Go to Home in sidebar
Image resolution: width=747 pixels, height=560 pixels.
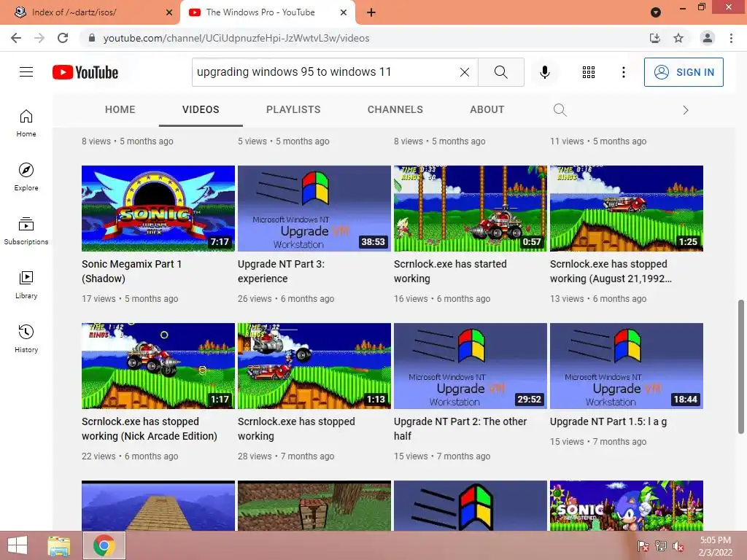pos(26,123)
